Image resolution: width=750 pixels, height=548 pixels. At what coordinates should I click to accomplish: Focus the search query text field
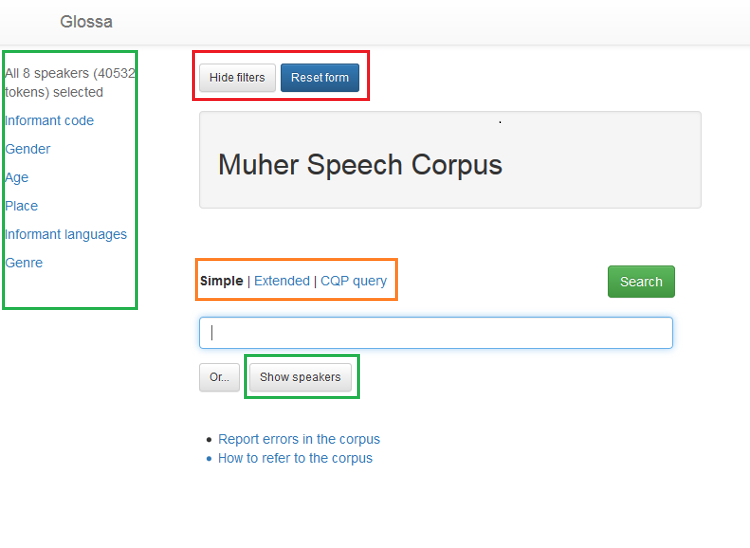click(x=436, y=333)
